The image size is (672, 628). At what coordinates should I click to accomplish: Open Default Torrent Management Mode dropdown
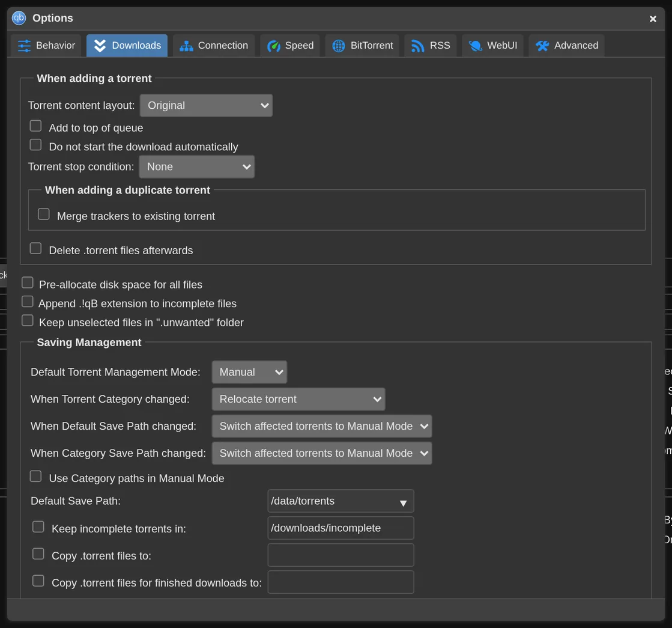(x=249, y=372)
